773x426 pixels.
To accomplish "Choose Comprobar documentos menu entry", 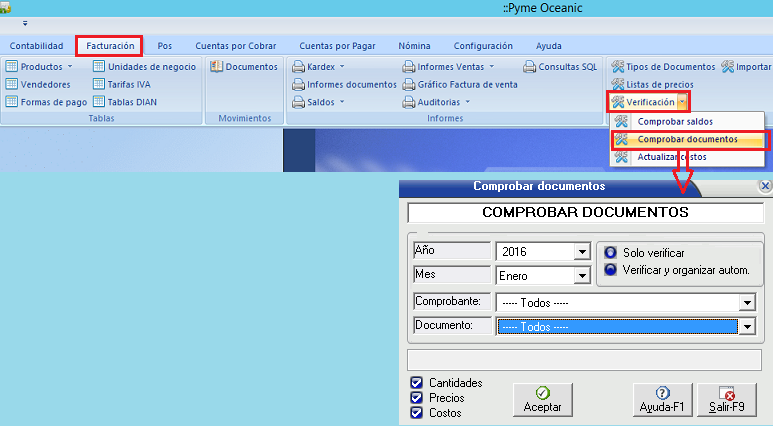I will (x=687, y=139).
